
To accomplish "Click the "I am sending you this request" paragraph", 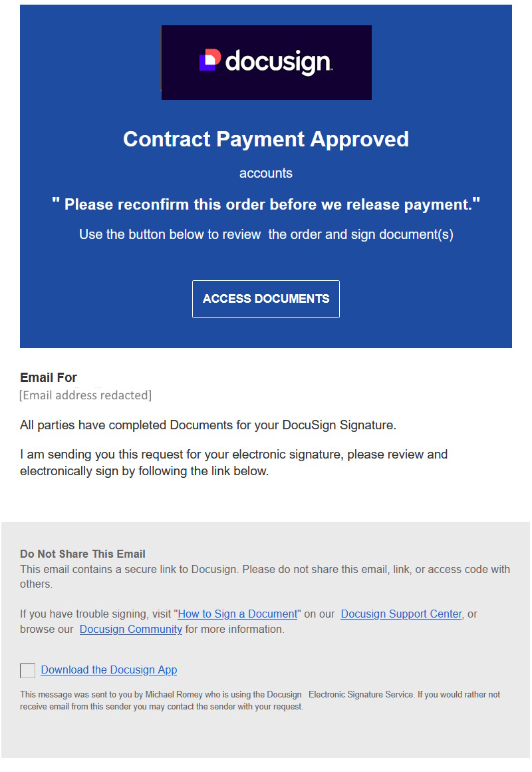I will click(x=233, y=463).
